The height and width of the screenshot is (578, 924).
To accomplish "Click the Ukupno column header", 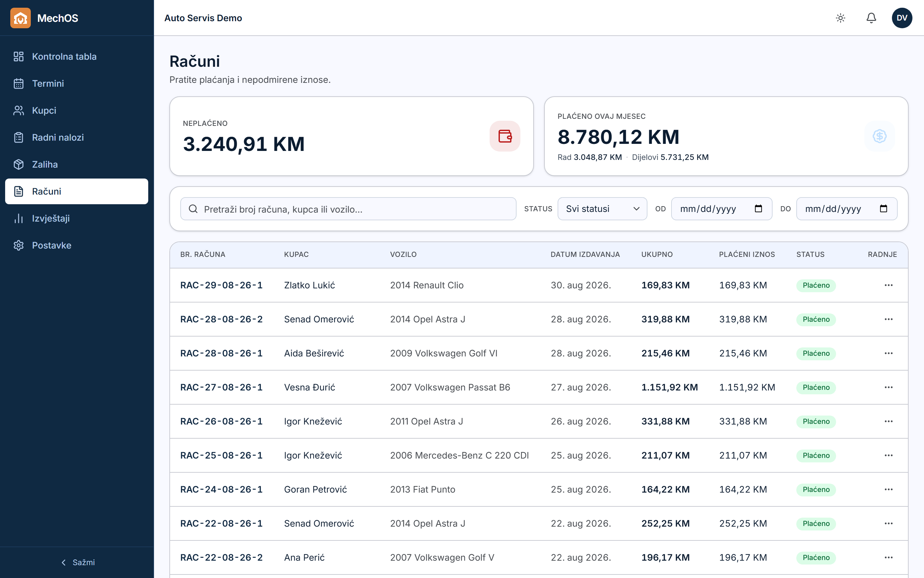I will tap(657, 254).
